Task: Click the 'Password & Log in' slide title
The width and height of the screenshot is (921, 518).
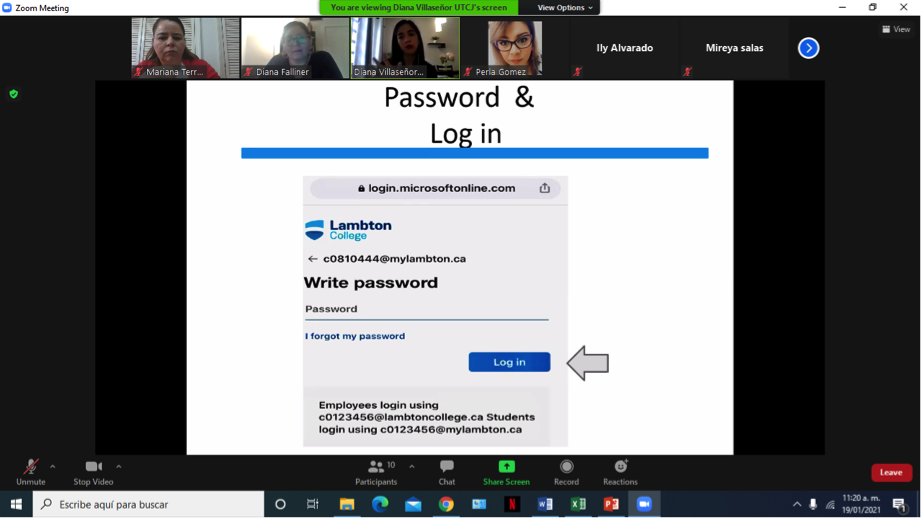Action: 459,115
